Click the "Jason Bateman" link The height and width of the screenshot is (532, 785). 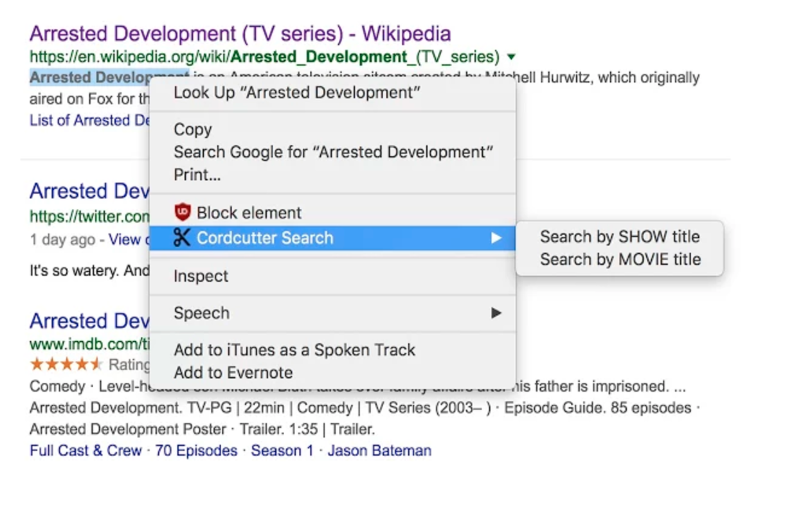pos(378,450)
